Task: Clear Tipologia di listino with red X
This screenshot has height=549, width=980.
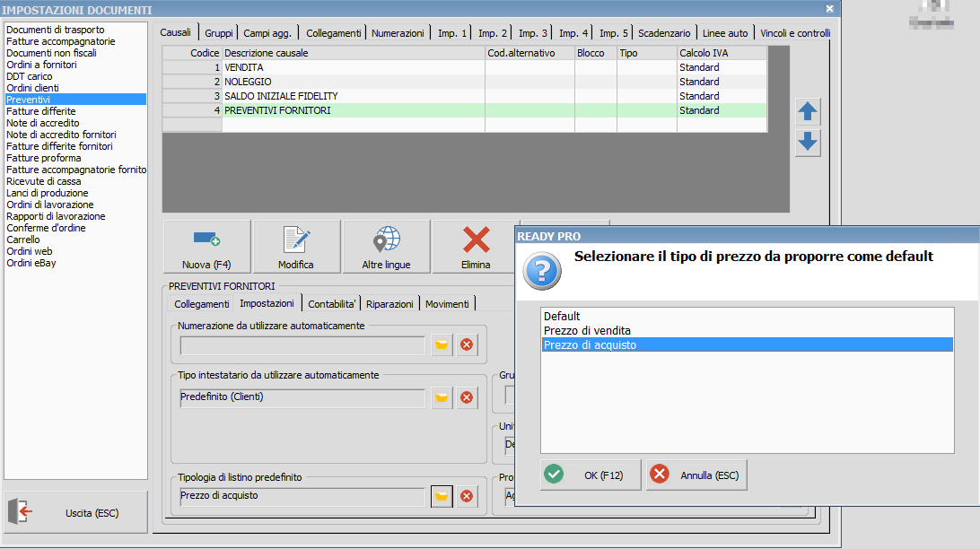Action: (x=467, y=497)
